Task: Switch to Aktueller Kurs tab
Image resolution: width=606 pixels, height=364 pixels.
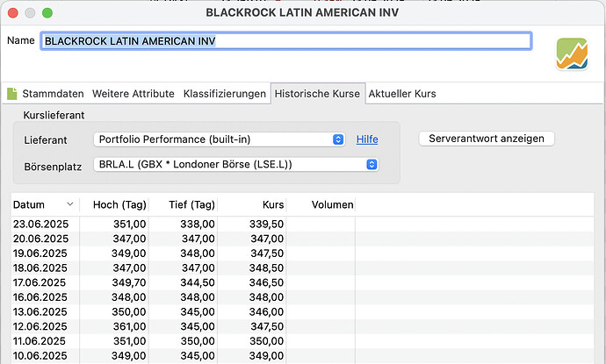Action: click(x=402, y=94)
